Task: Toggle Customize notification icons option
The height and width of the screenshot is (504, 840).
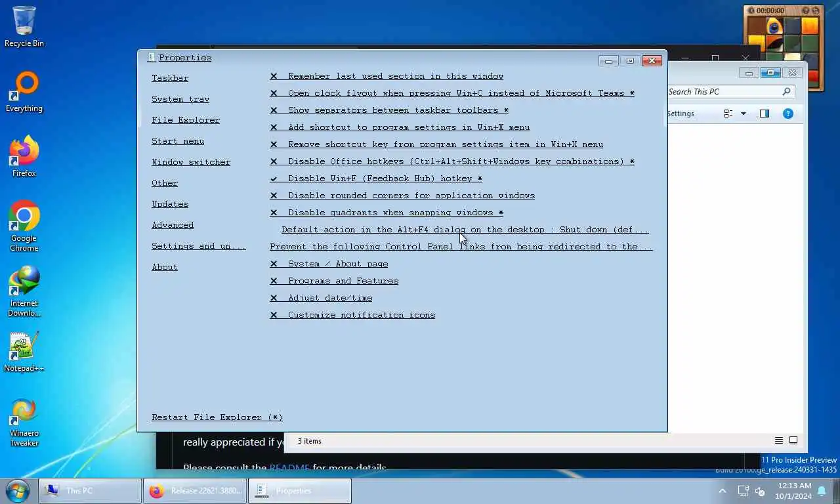Action: pyautogui.click(x=352, y=315)
